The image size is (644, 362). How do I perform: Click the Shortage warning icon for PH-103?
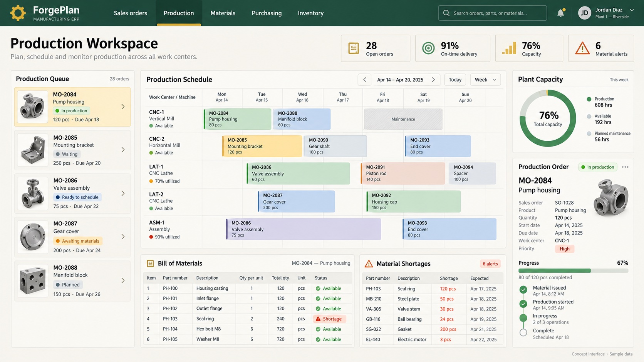(x=318, y=319)
